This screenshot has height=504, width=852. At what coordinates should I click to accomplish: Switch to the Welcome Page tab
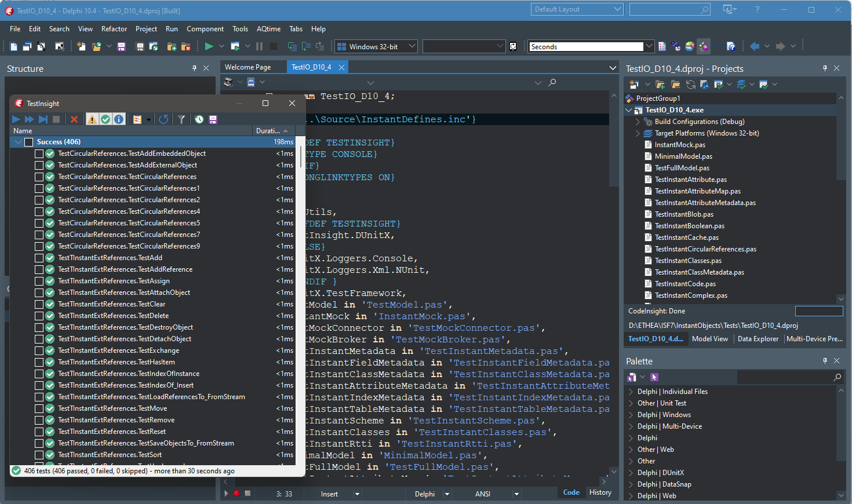247,67
